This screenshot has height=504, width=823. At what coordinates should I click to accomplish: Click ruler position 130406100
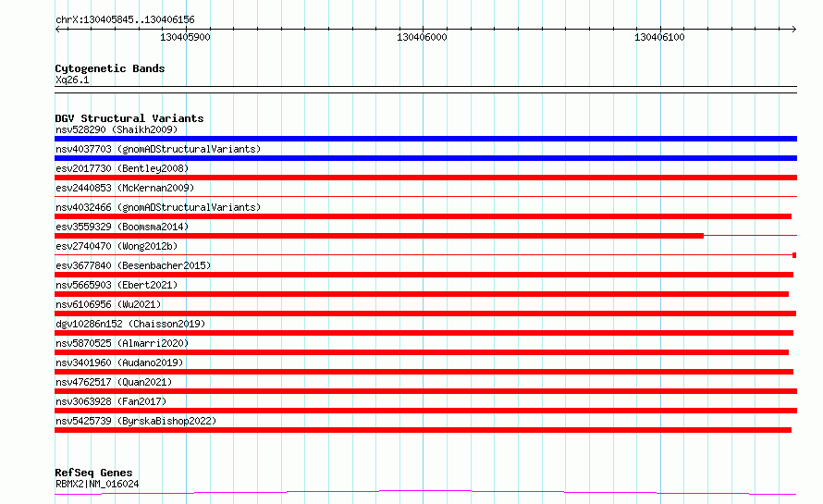[x=659, y=37]
